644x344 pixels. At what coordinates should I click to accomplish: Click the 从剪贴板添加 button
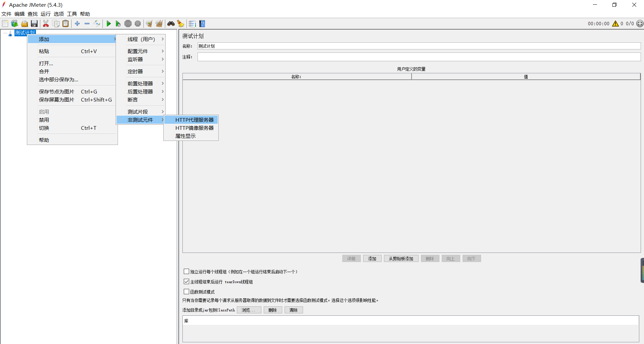pos(401,259)
